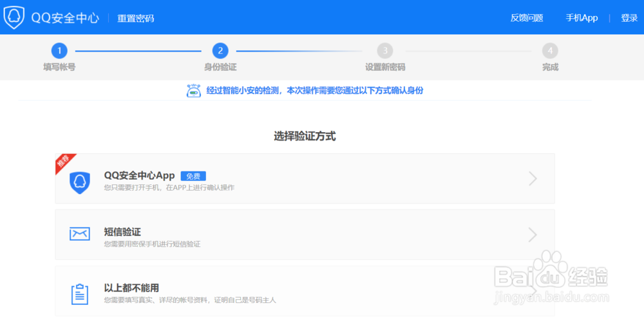The width and height of the screenshot is (644, 319).
Task: Click the 身份验证 step label
Action: [x=220, y=68]
